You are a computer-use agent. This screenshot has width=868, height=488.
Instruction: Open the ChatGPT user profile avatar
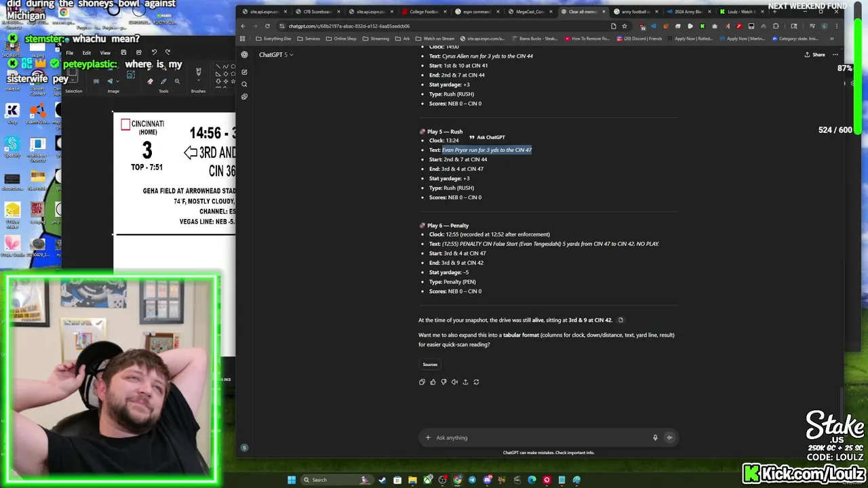244,447
